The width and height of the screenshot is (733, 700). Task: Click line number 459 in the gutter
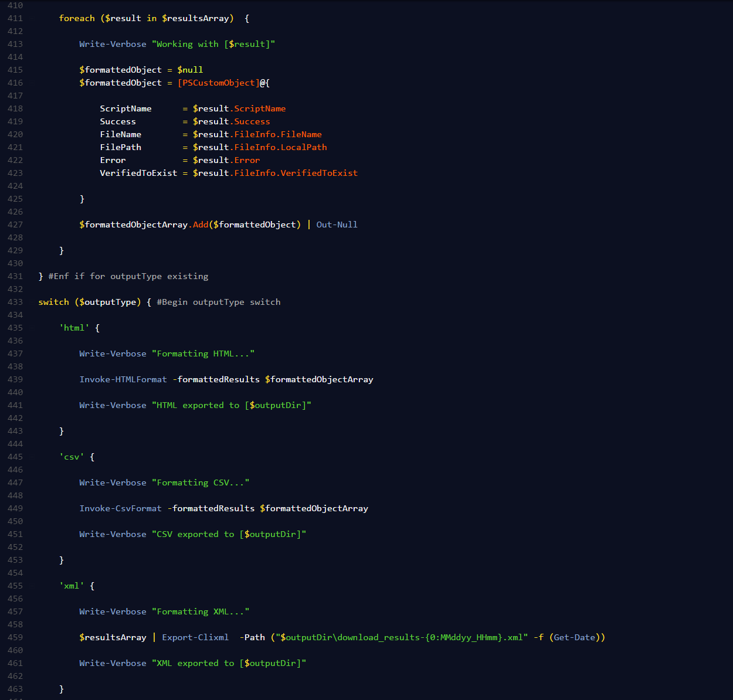click(x=15, y=637)
